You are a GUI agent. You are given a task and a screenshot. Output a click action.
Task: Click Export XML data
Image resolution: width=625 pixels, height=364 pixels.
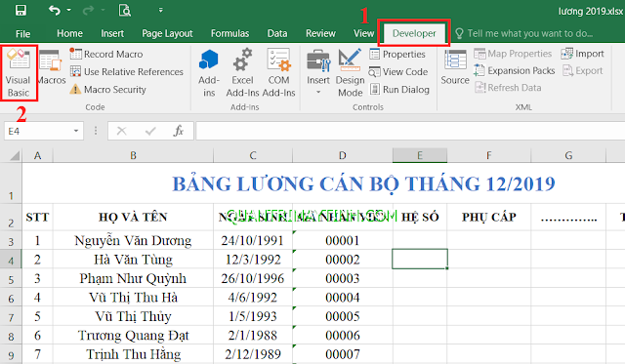coord(582,70)
